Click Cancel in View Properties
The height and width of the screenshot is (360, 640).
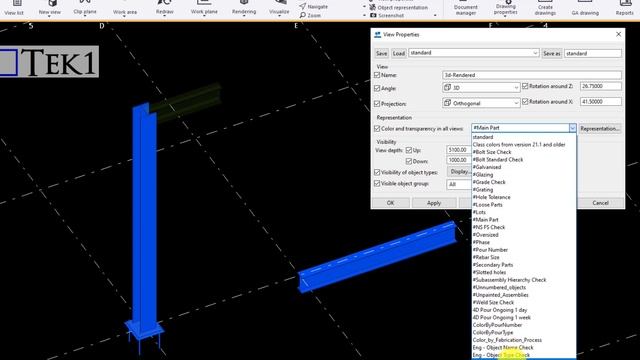600,203
